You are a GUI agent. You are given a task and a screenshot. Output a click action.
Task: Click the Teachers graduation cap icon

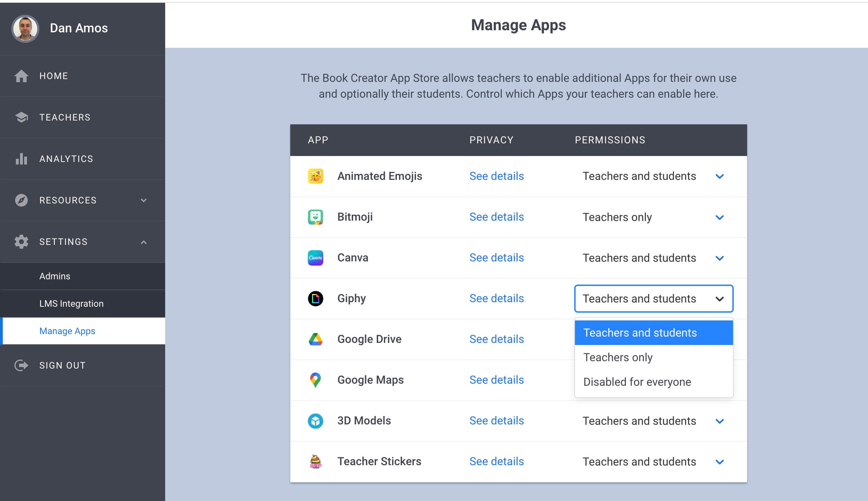click(21, 117)
